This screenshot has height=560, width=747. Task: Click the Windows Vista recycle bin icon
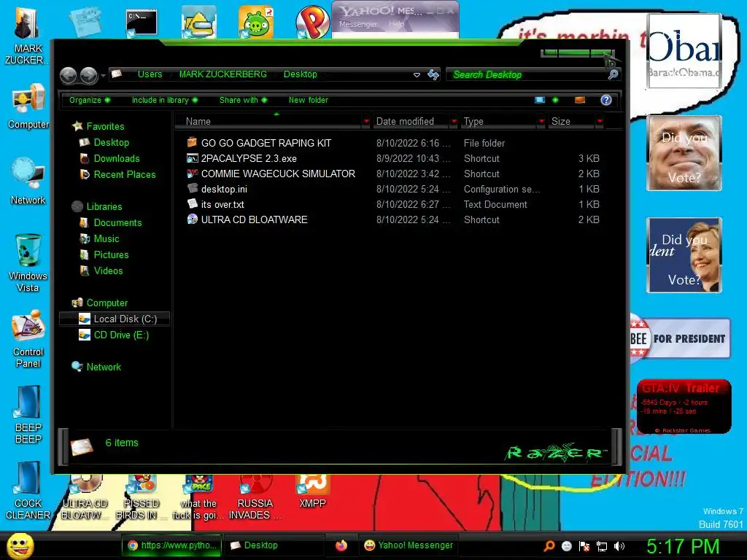pyautogui.click(x=28, y=262)
